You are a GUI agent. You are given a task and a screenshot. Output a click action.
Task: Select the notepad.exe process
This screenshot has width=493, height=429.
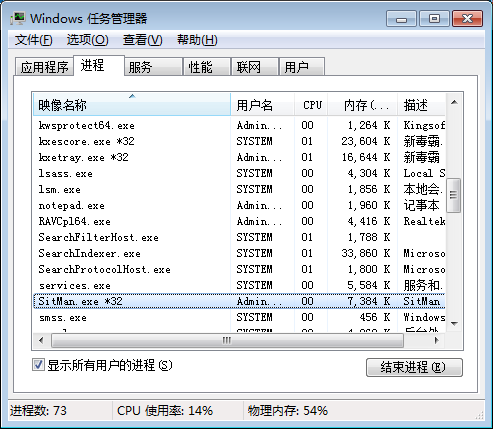[x=239, y=205]
